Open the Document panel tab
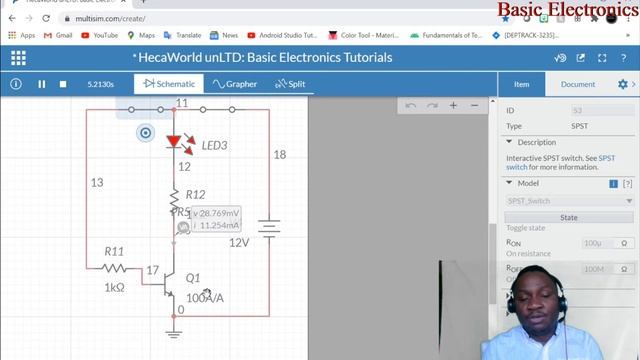The image size is (640, 360). [x=578, y=84]
